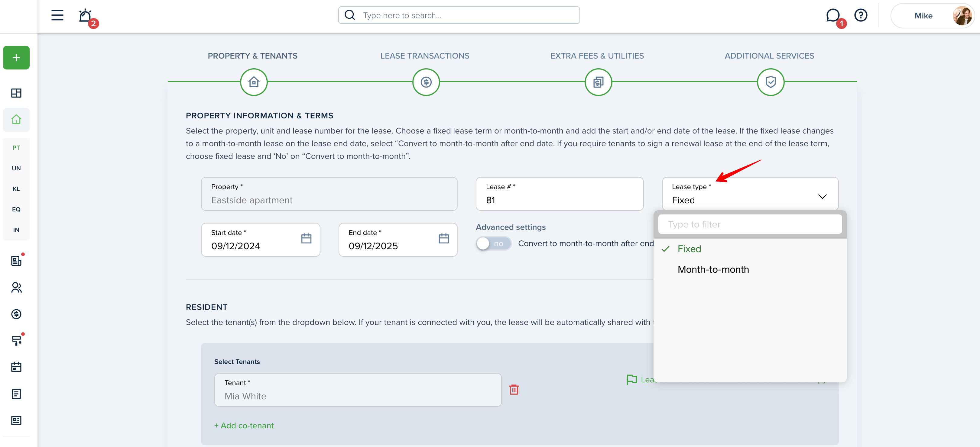Open the maintenance paint roller icon
This screenshot has height=447, width=980.
pyautogui.click(x=16, y=341)
